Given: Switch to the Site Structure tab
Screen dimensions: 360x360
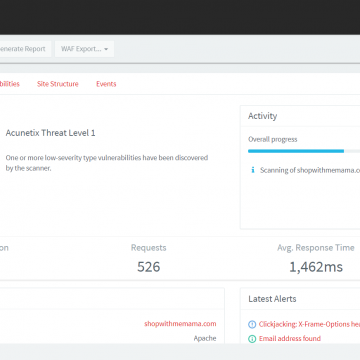Looking at the screenshot, I should pos(58,84).
